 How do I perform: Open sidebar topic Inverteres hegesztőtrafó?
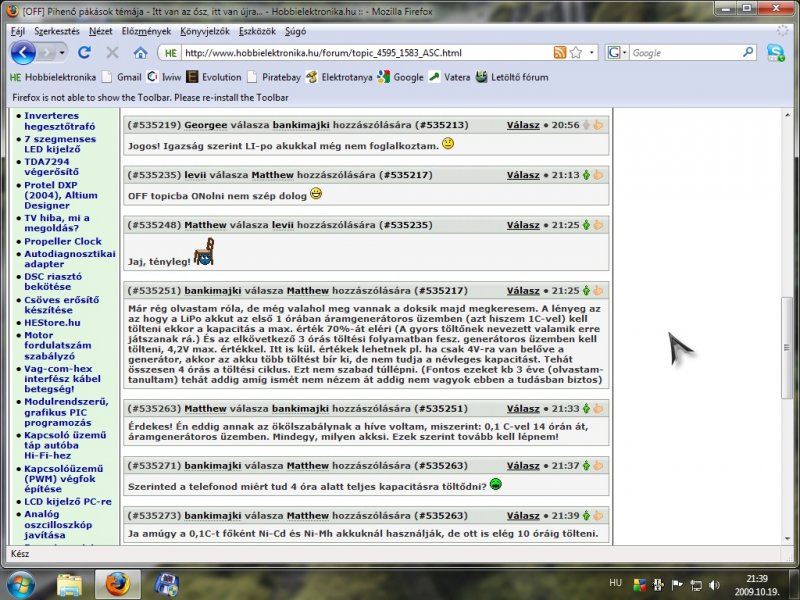click(x=60, y=121)
